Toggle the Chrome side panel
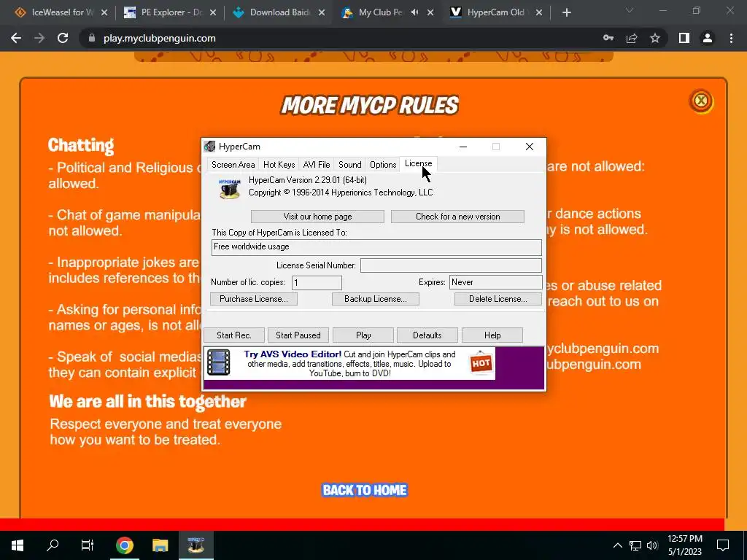The image size is (747, 560). (684, 38)
